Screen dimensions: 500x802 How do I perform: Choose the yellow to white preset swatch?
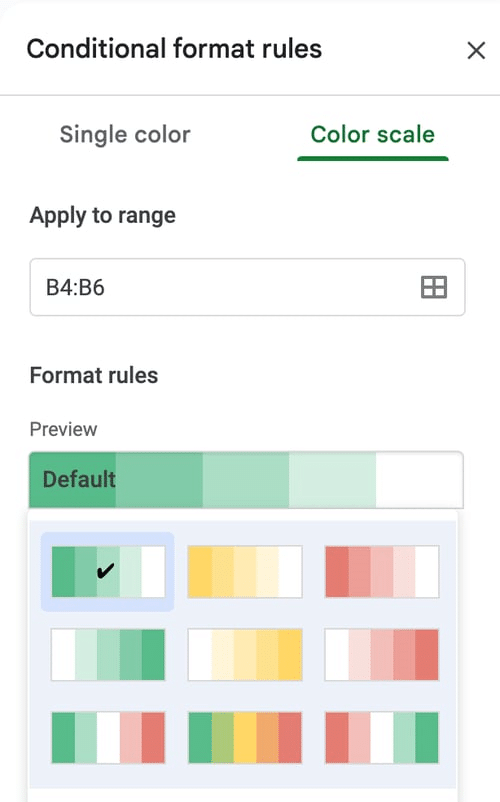click(245, 571)
